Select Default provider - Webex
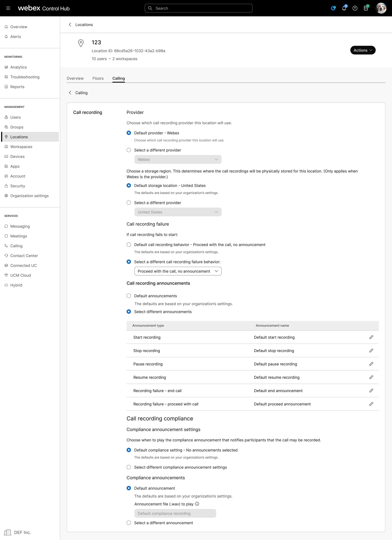Screen dimensions: 392x540 tap(129, 133)
